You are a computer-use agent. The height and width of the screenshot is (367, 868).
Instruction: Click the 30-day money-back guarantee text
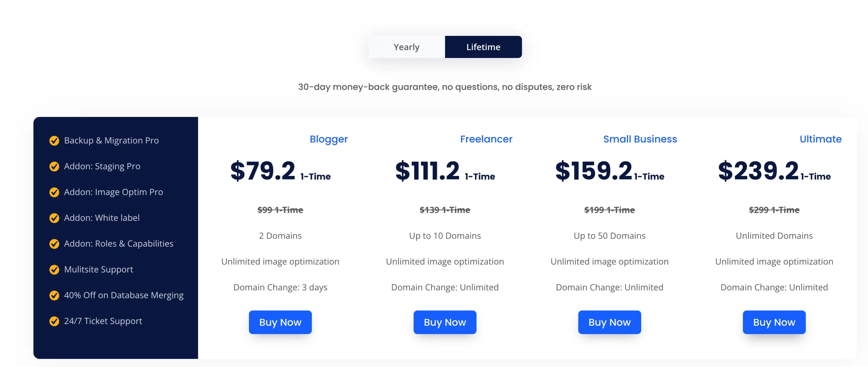(445, 87)
